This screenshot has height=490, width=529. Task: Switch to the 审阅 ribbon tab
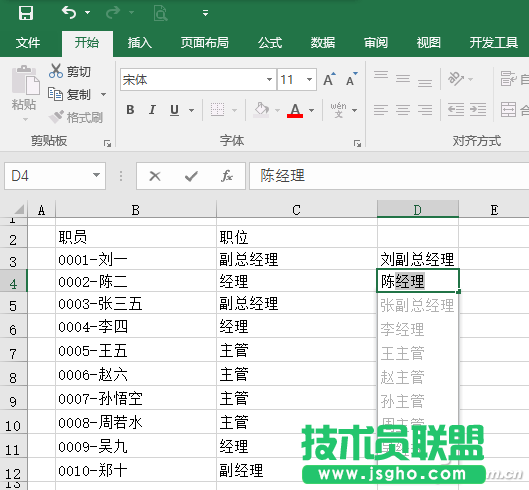click(376, 43)
